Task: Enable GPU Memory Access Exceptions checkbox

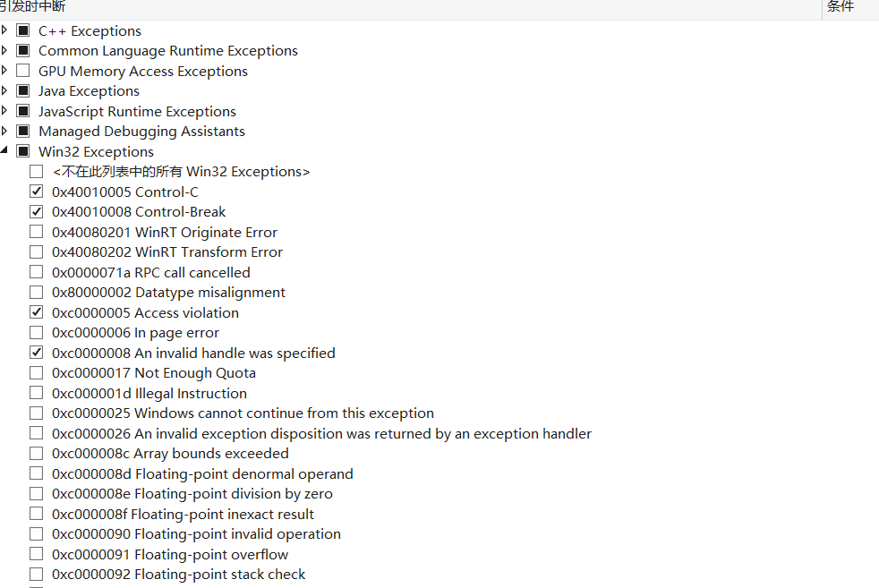Action: [23, 70]
